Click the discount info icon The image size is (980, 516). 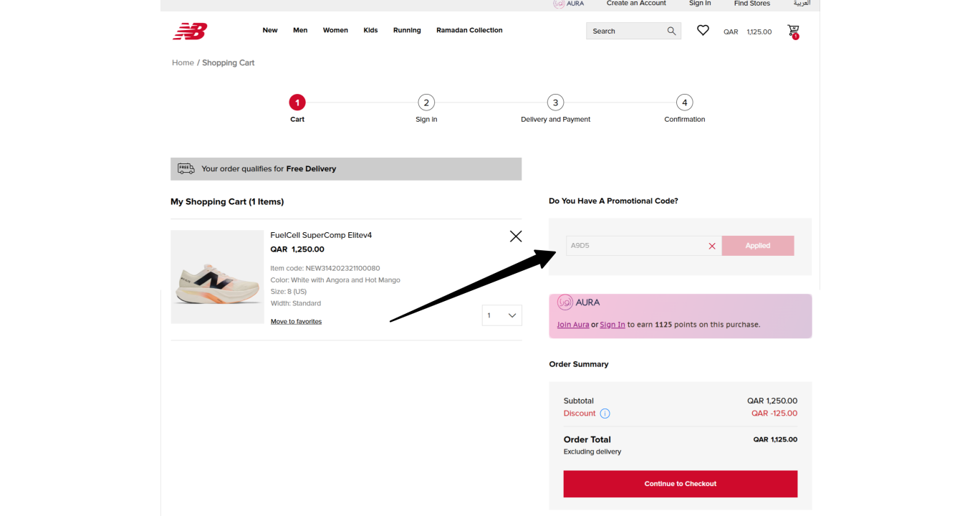pyautogui.click(x=605, y=414)
